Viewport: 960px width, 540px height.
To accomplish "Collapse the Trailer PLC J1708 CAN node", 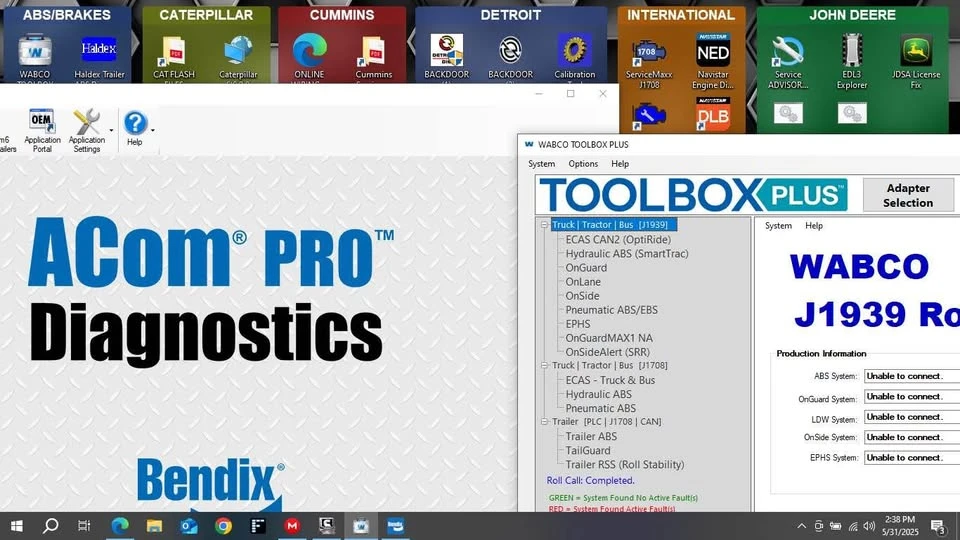I will 544,422.
